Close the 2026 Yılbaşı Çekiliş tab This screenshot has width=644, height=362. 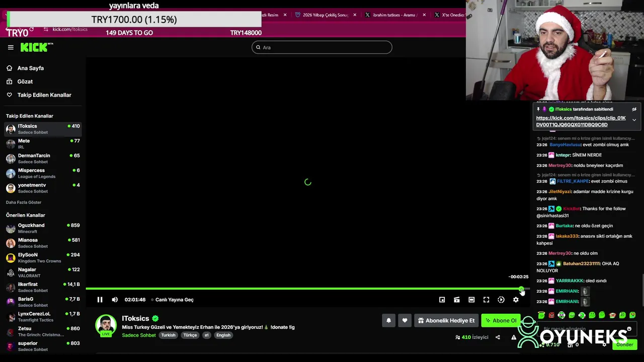click(x=355, y=15)
